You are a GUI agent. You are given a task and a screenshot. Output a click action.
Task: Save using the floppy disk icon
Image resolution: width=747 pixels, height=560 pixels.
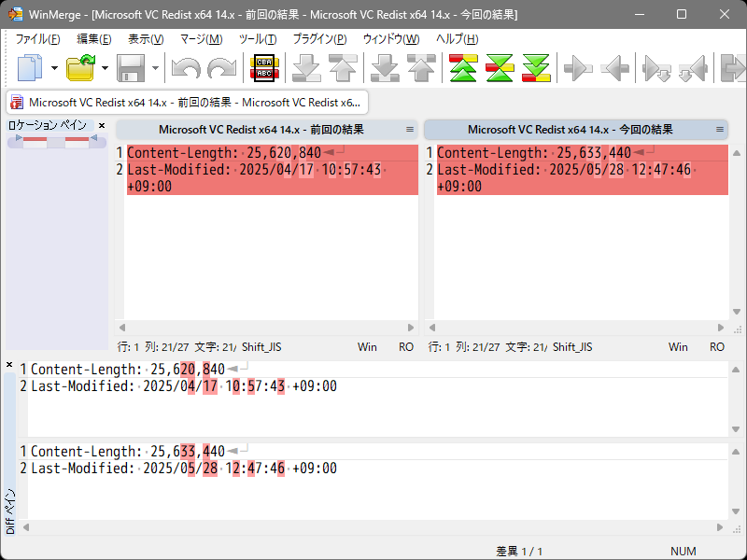131,68
